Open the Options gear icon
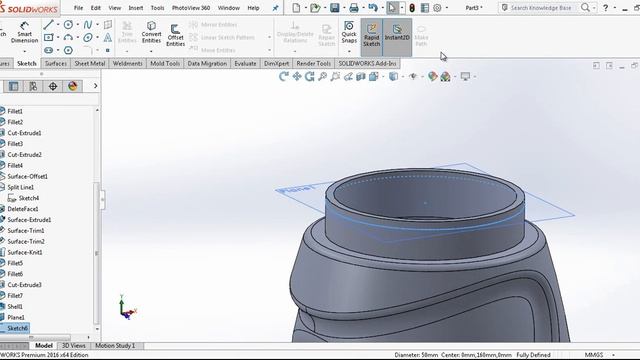640x360 pixels. [437, 8]
